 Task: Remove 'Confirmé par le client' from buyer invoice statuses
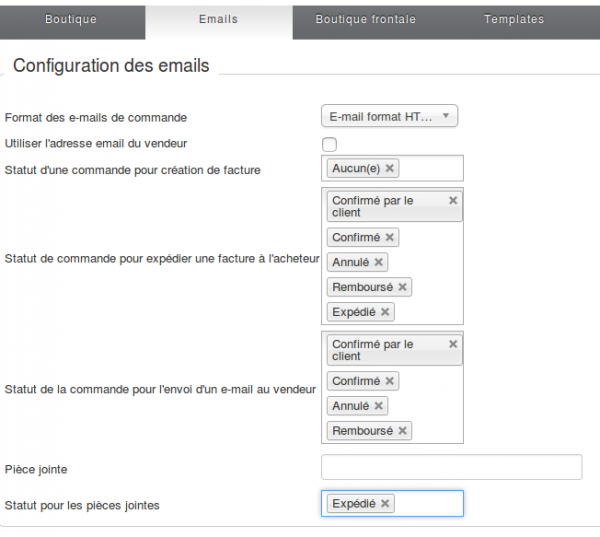point(453,201)
